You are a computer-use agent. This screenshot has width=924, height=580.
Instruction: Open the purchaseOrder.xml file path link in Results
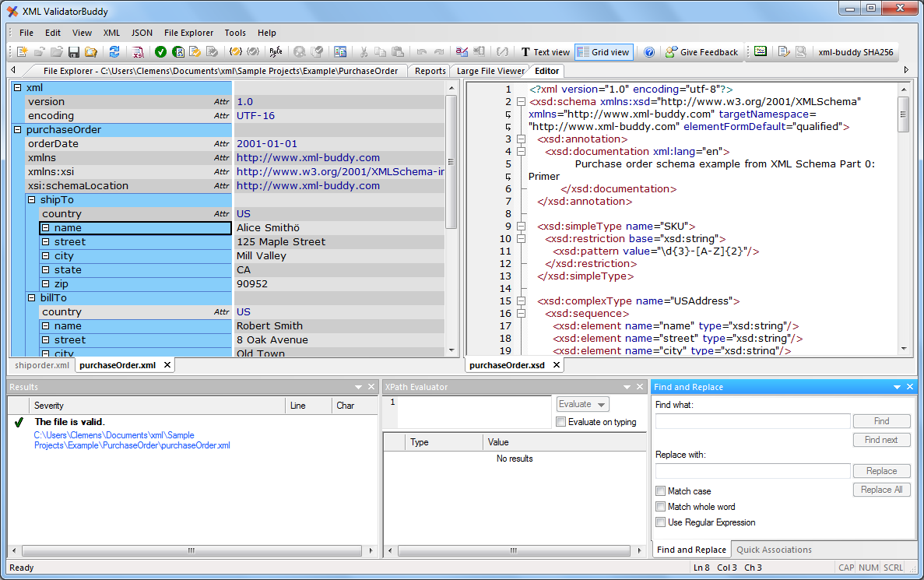tap(132, 441)
